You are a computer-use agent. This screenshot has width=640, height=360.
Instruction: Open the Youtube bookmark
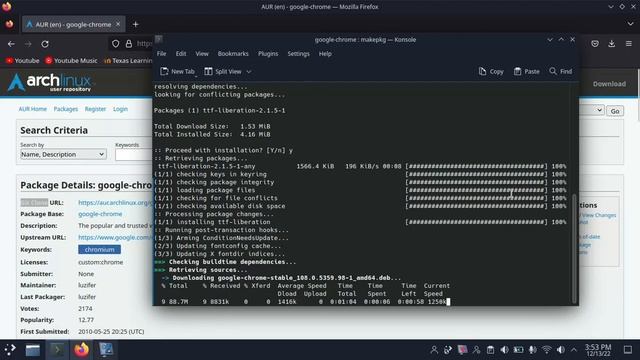tap(22, 60)
